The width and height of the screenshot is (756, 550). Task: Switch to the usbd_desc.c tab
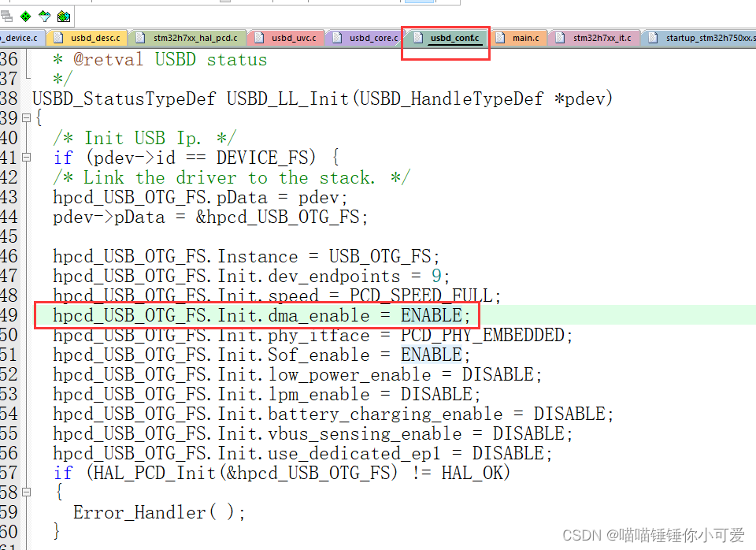(87, 38)
